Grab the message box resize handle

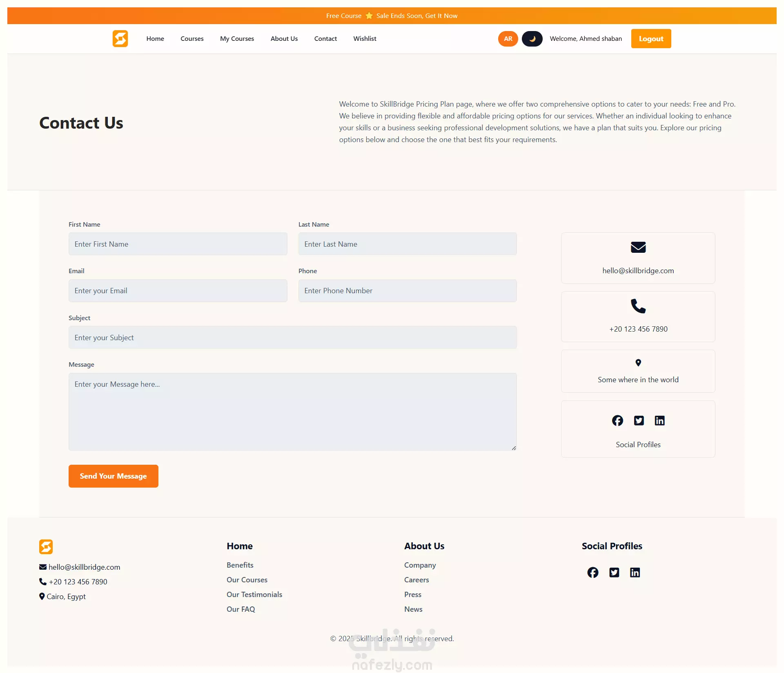[x=514, y=448]
